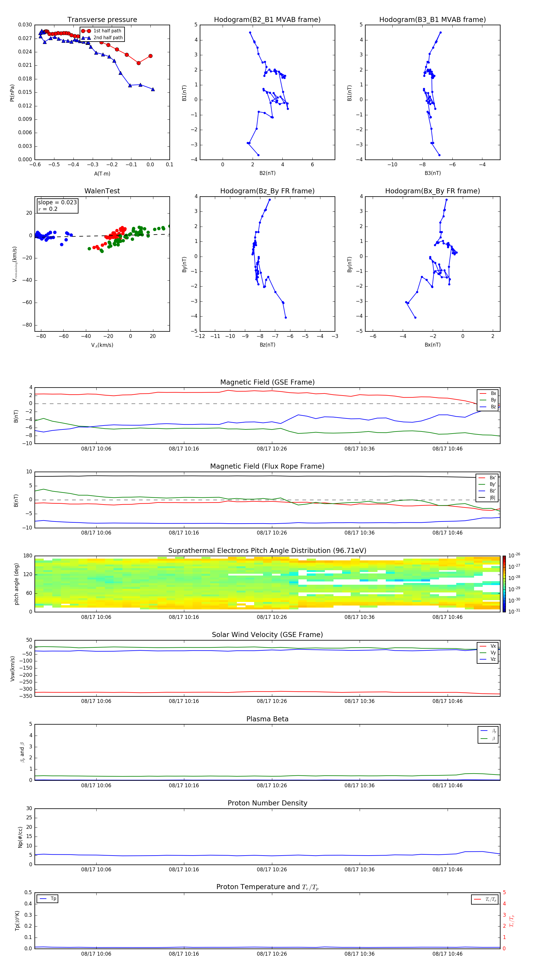The height and width of the screenshot is (980, 535).
Task: Click Vz entry in velocity legend
Action: point(488,659)
